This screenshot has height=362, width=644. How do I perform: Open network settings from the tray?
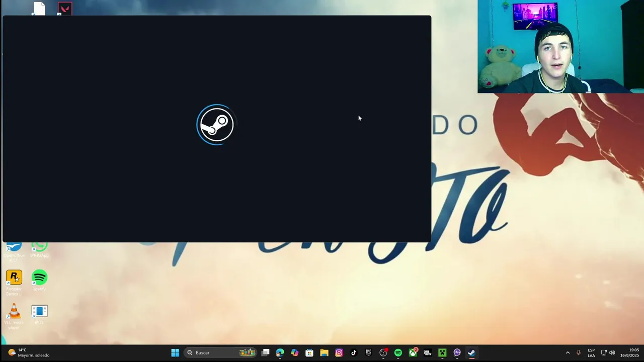[604, 353]
